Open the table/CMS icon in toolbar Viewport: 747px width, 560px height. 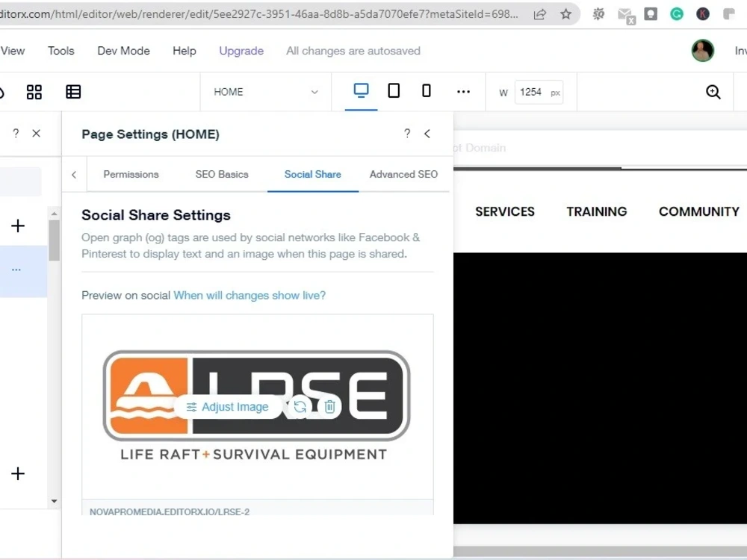click(73, 92)
